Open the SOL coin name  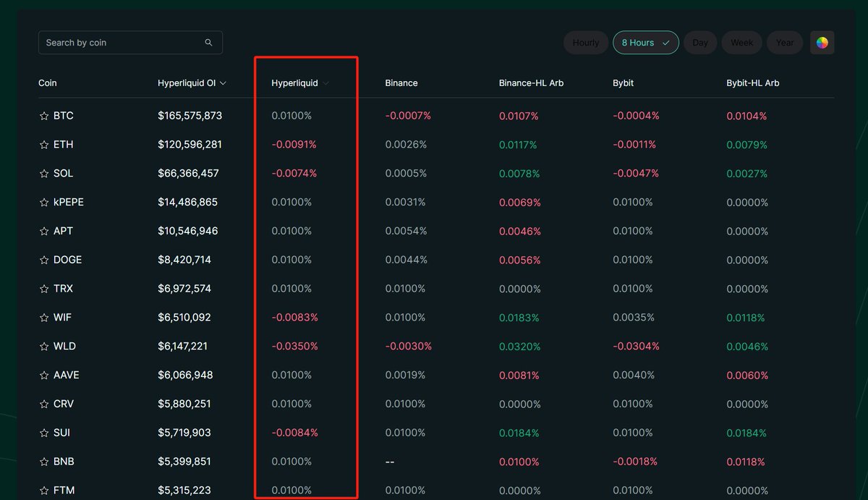click(x=64, y=174)
